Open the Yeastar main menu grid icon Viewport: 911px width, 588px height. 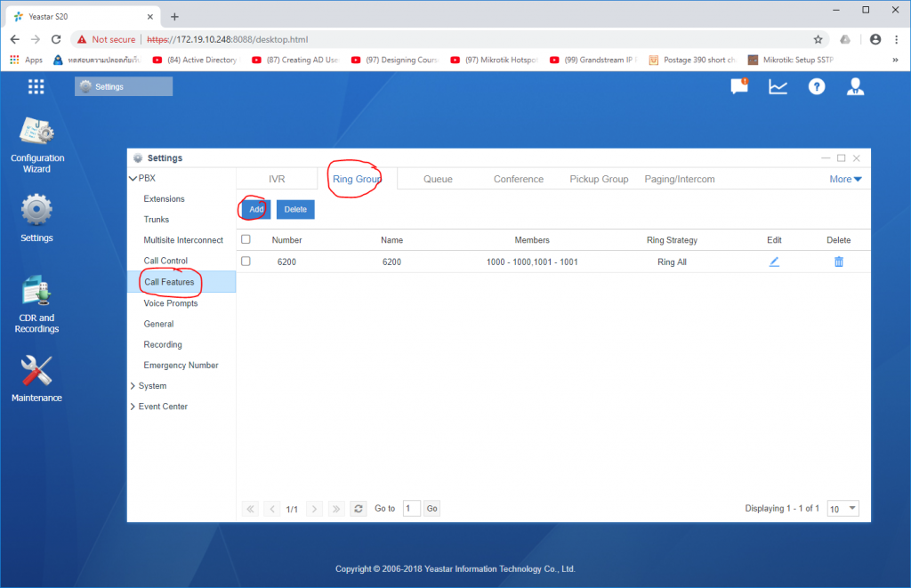point(36,86)
